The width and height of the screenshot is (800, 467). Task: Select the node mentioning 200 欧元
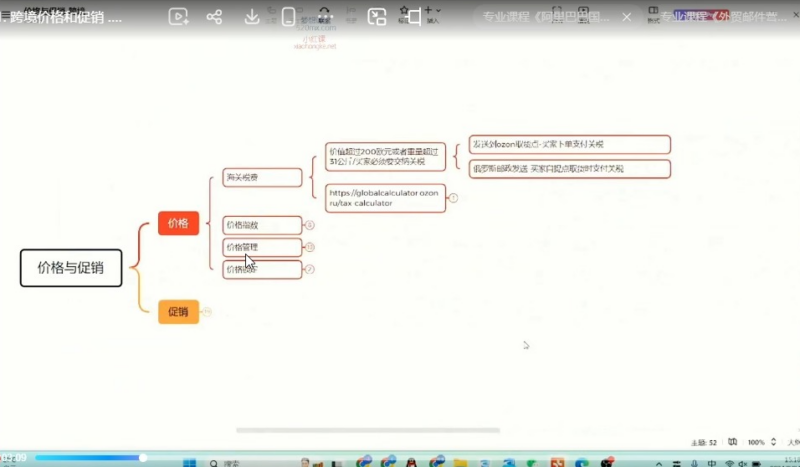pos(385,157)
